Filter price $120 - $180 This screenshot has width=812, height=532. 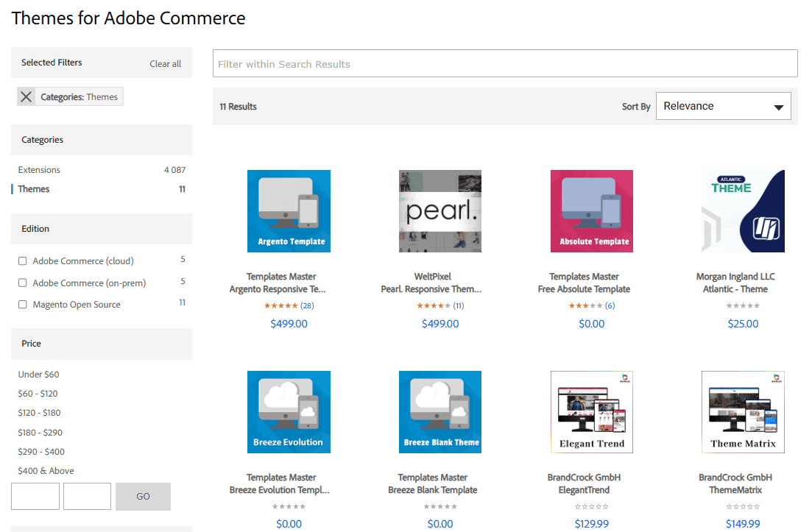click(x=39, y=413)
